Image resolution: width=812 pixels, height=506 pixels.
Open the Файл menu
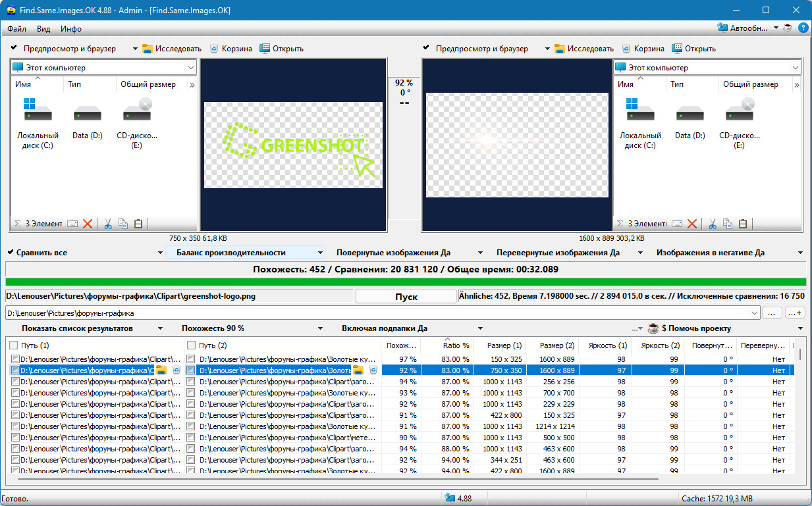tap(17, 29)
